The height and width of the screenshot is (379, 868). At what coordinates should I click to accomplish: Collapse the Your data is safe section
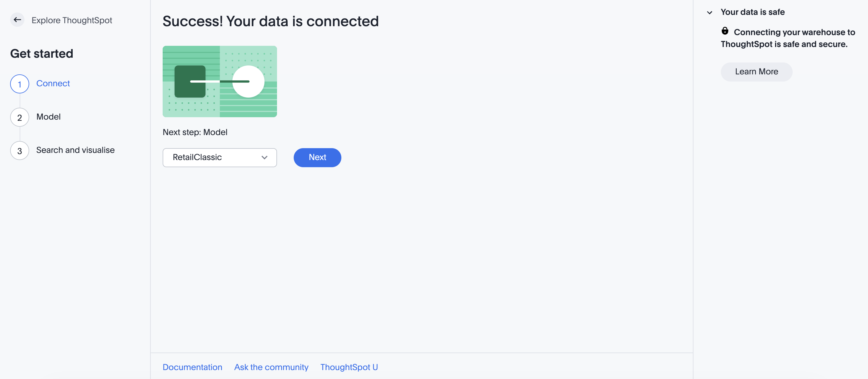(710, 12)
